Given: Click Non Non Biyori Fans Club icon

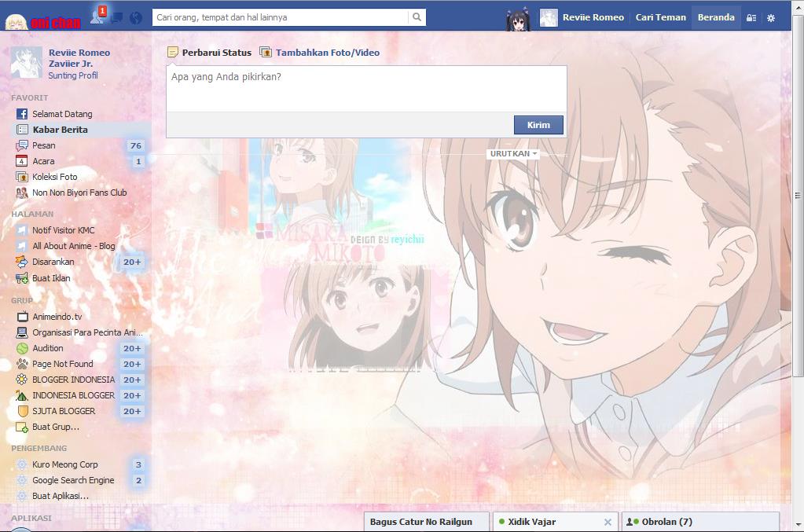Looking at the screenshot, I should tap(22, 193).
